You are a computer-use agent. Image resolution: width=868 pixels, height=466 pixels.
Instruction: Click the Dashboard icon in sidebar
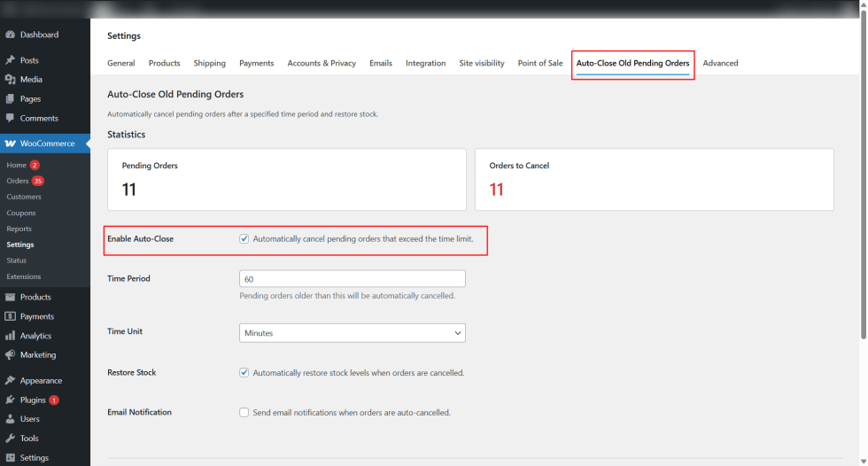(x=10, y=35)
